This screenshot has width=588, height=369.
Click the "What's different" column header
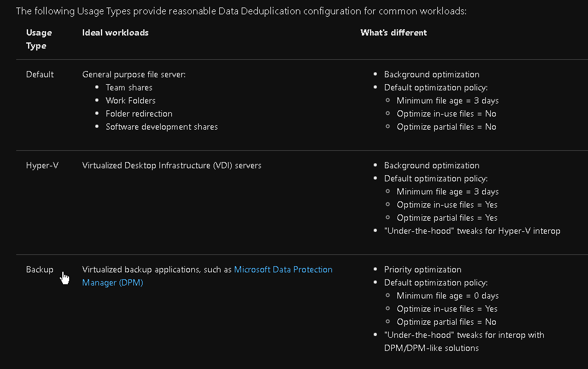coord(394,32)
